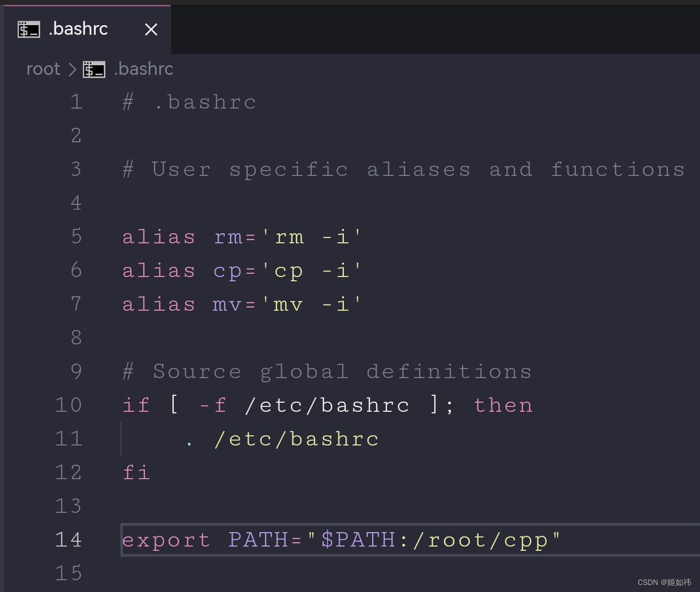Click line number 14 in gutter
Viewport: 700px width, 592px height.
pos(69,540)
